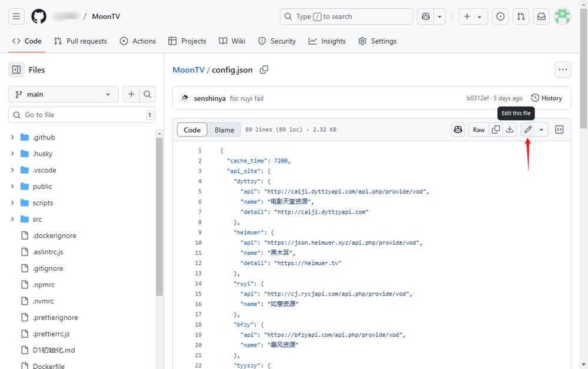Select the Code view toggle
588x369 pixels.
coord(192,130)
